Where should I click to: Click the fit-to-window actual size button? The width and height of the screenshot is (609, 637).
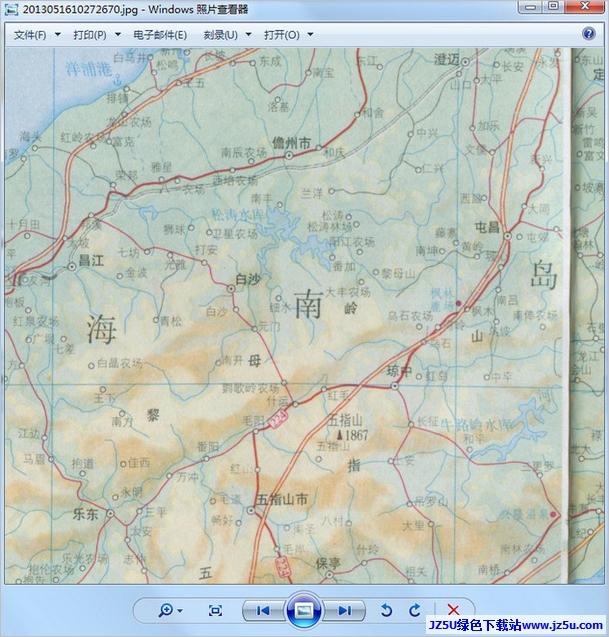tap(215, 610)
